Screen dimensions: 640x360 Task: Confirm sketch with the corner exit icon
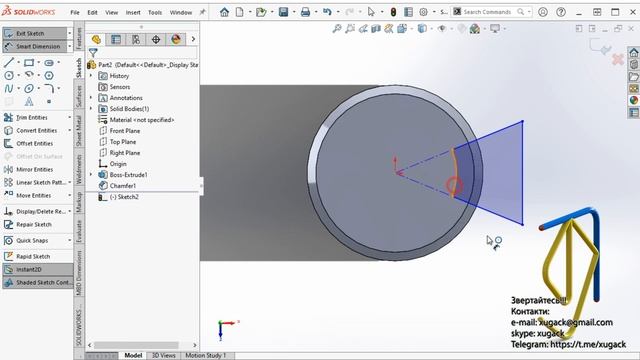point(600,47)
